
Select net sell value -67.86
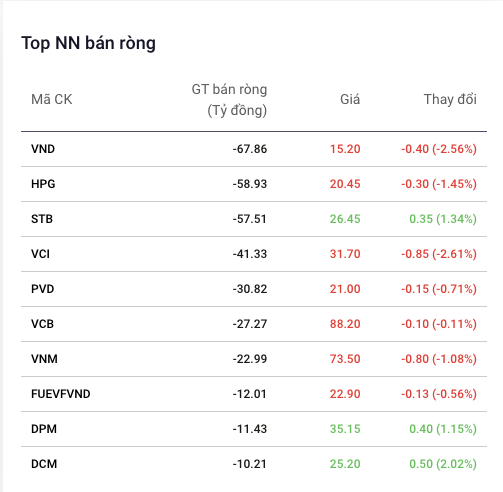(x=250, y=149)
